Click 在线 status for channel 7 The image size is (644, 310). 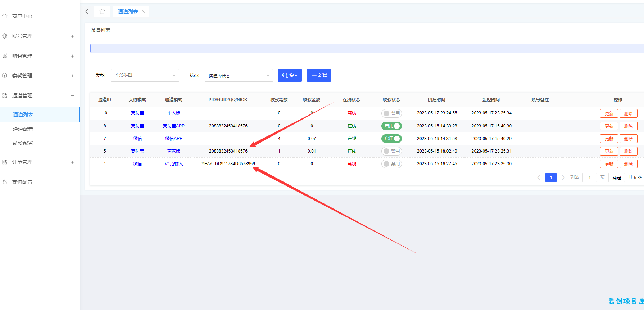pyautogui.click(x=352, y=139)
